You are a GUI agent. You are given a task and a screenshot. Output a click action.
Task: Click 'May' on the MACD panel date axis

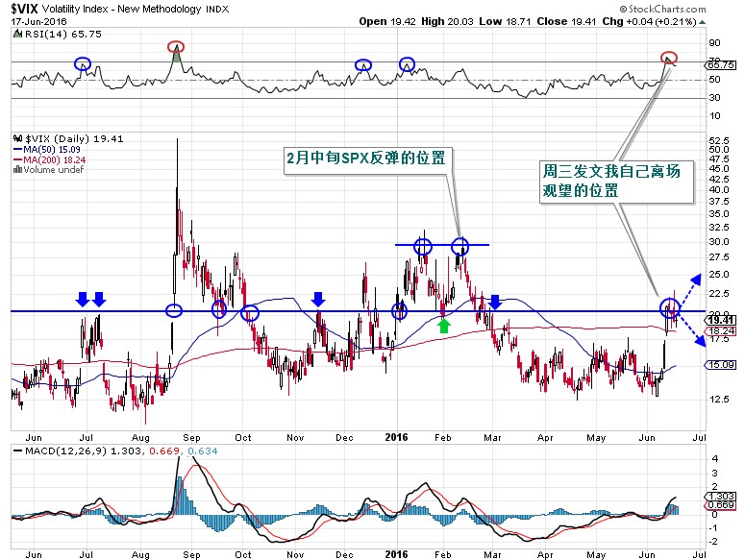click(596, 555)
